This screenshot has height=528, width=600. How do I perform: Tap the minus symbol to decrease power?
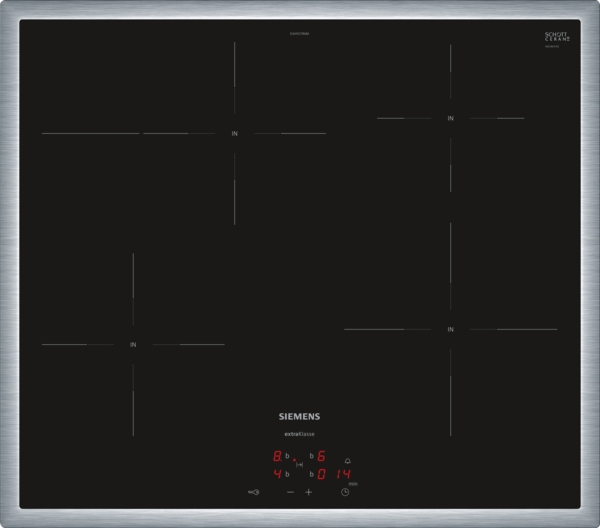(x=290, y=492)
